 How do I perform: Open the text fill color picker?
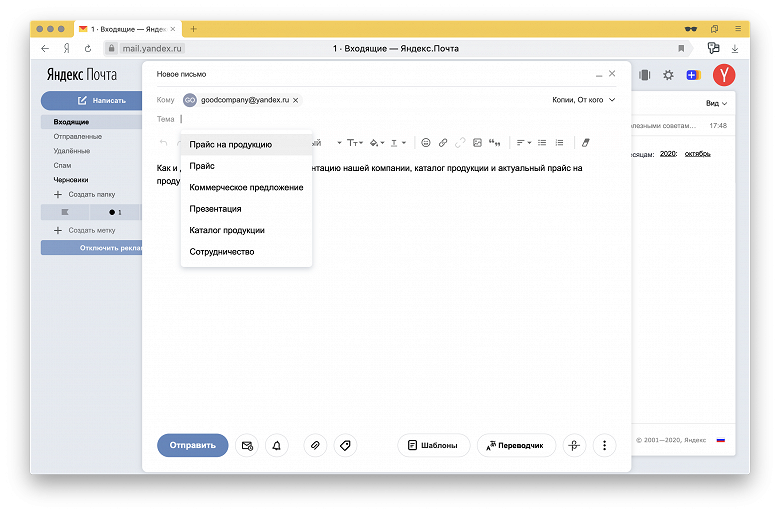click(377, 143)
